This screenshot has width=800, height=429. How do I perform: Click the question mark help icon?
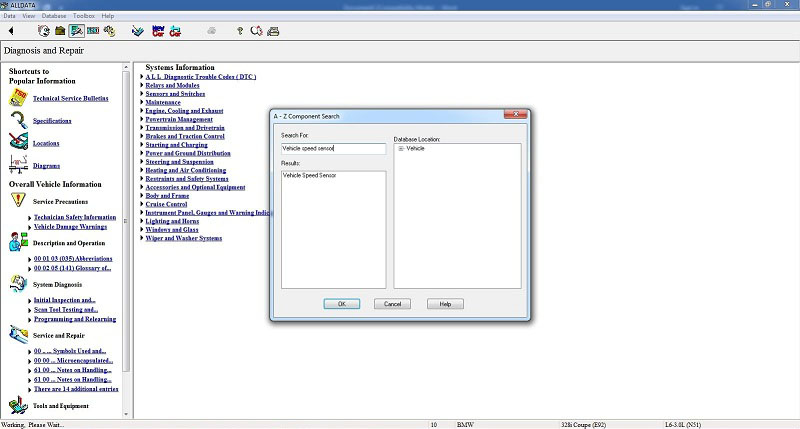pyautogui.click(x=240, y=31)
